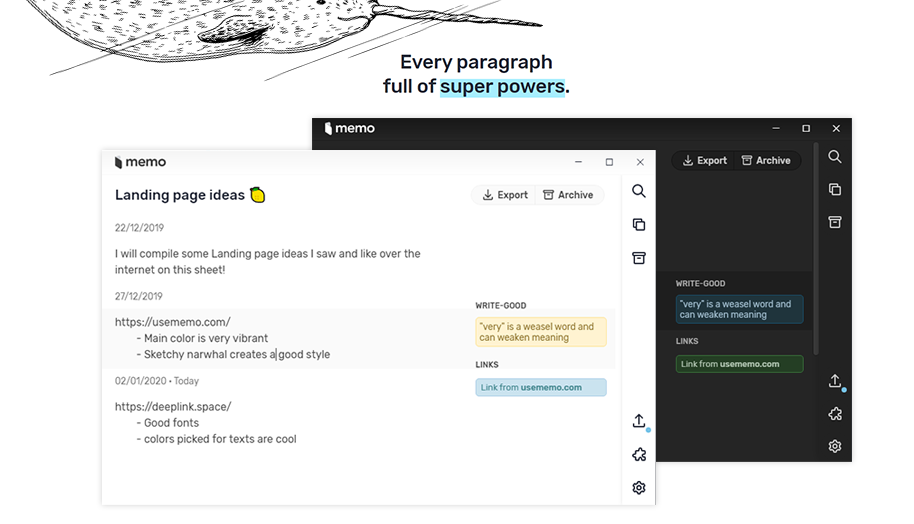Click WRITE-GOOD heading in dark window
Screen dimensions: 914x524
tap(701, 283)
